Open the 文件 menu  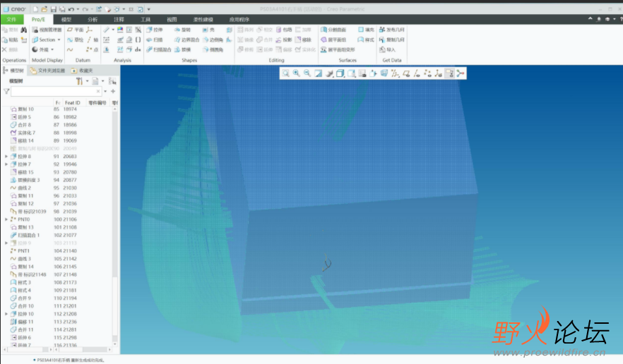(11, 19)
